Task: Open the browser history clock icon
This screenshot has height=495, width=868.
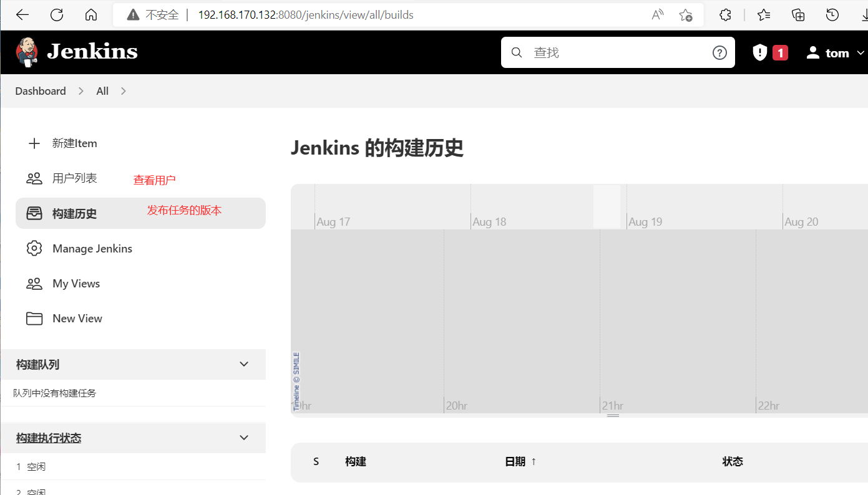Action: tap(832, 15)
